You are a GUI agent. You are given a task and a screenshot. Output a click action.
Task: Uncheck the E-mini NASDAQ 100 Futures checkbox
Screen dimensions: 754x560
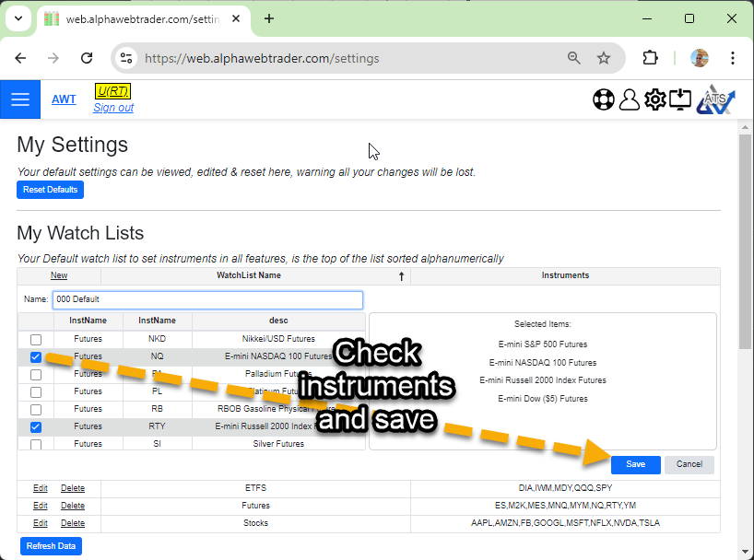36,356
